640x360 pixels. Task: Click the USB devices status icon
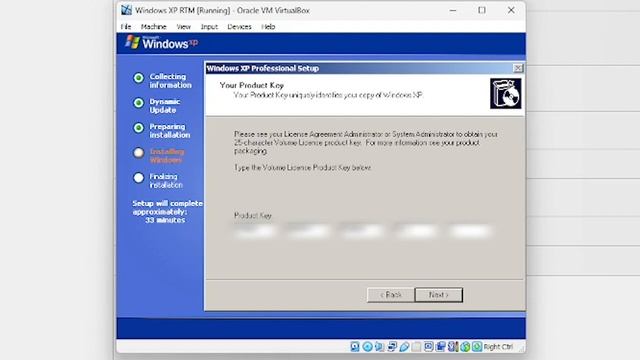404,347
